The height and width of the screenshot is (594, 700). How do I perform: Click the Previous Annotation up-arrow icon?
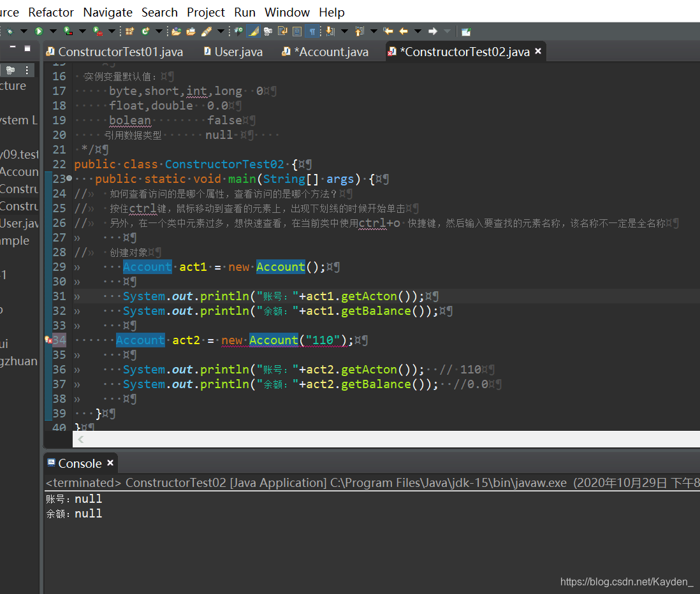point(360,31)
